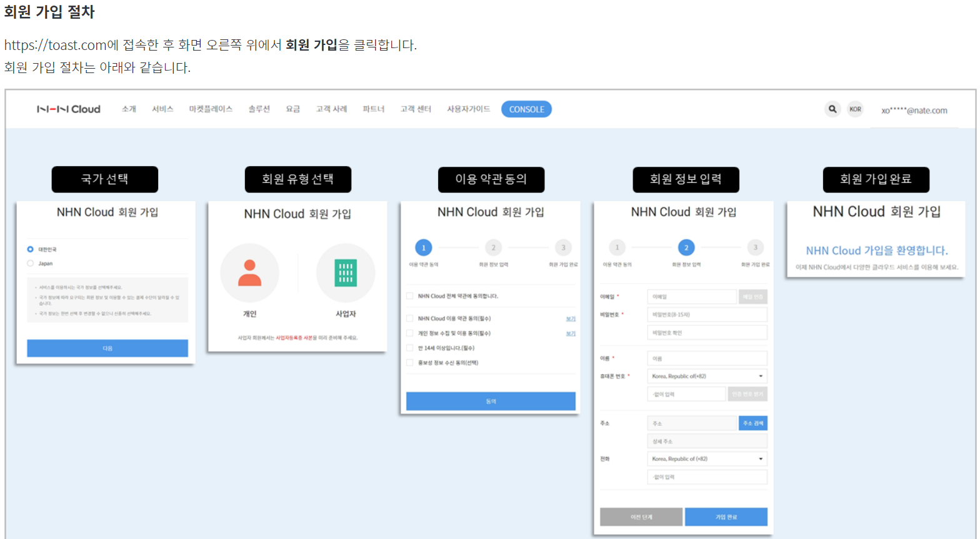The height and width of the screenshot is (539, 980).
Task: Click the NHN Cloud logo in header
Action: tap(68, 109)
